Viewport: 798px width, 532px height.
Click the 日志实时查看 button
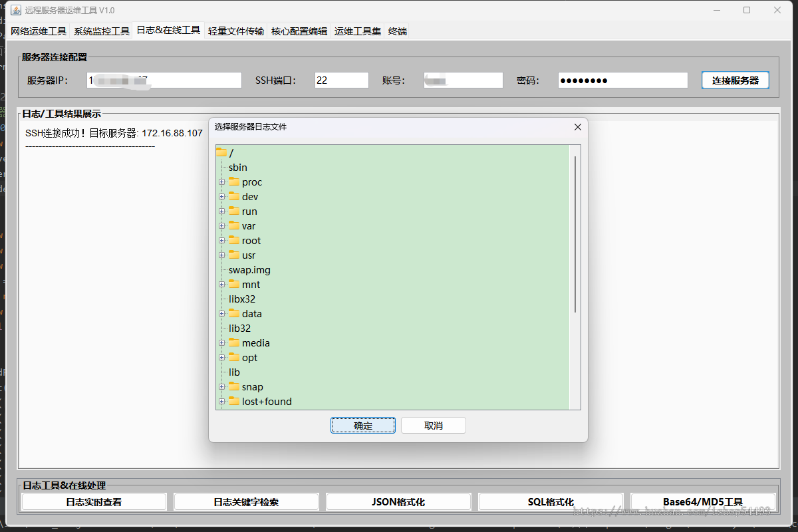(94, 502)
